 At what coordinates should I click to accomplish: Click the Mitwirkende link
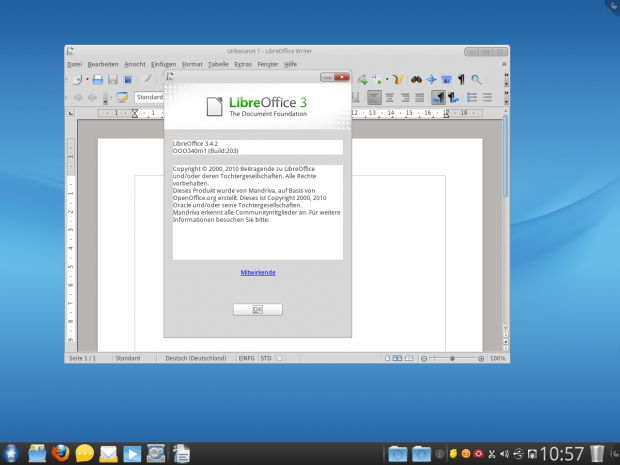coord(258,272)
